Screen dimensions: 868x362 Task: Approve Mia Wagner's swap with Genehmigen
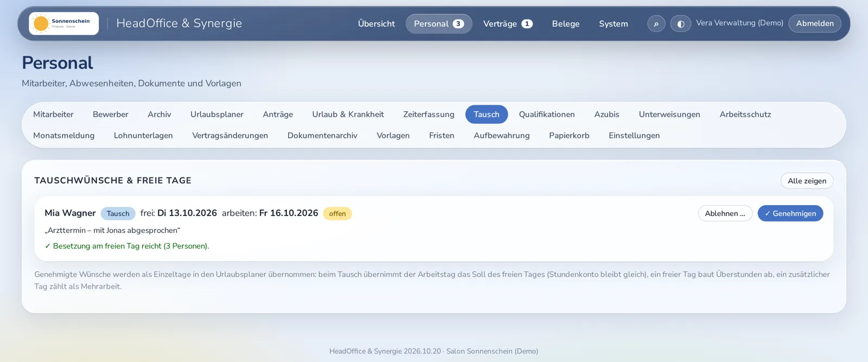tap(790, 213)
